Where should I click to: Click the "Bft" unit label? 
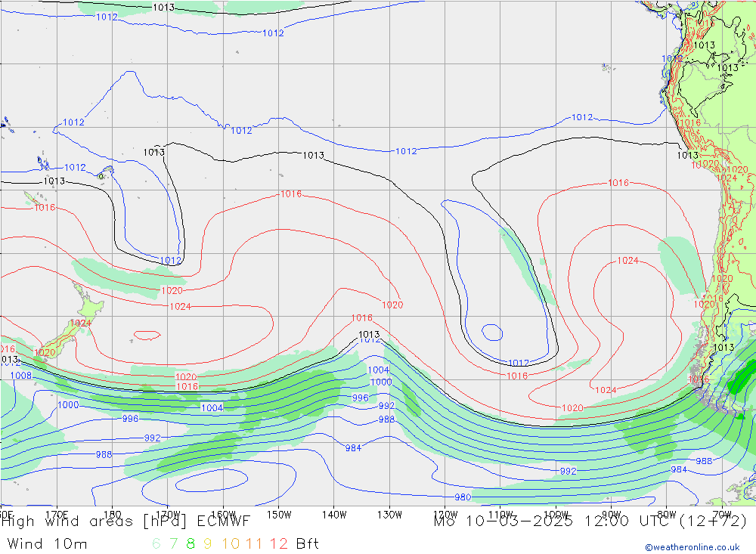307,544
